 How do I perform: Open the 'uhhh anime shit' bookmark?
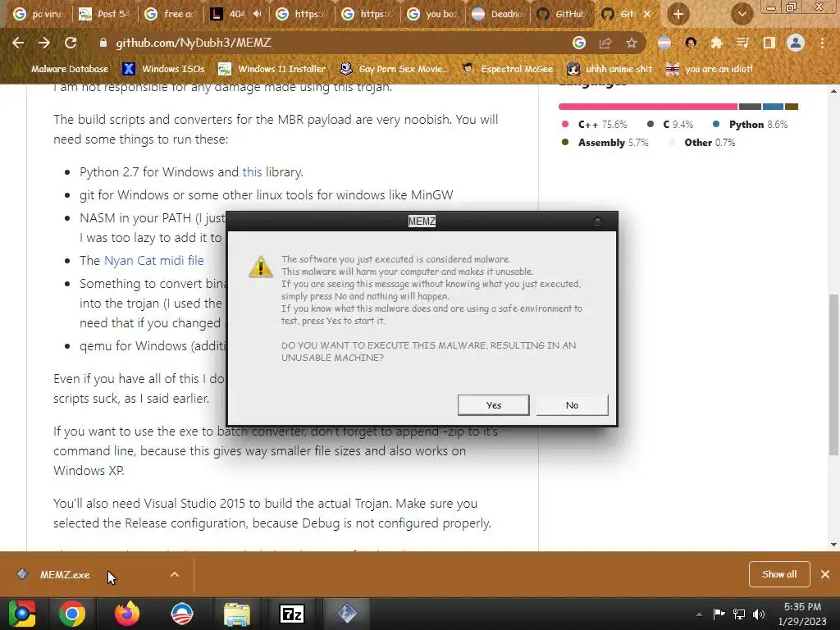610,69
